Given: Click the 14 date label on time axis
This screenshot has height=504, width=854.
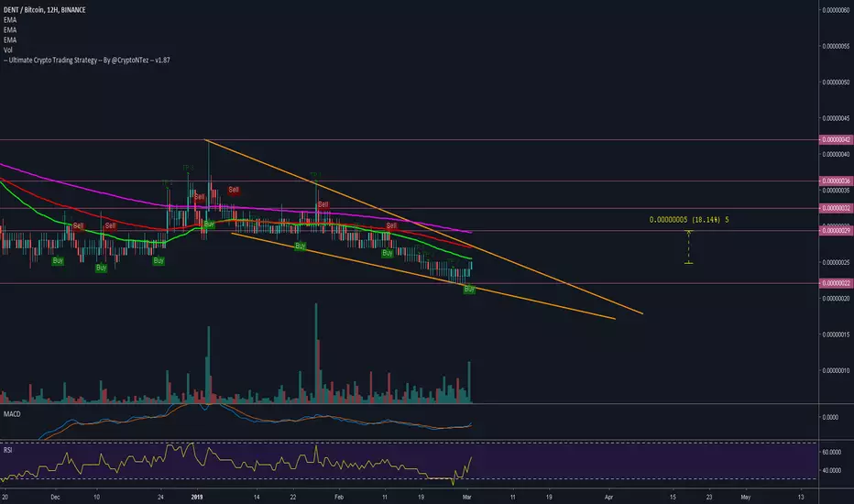Looking at the screenshot, I should tap(257, 497).
